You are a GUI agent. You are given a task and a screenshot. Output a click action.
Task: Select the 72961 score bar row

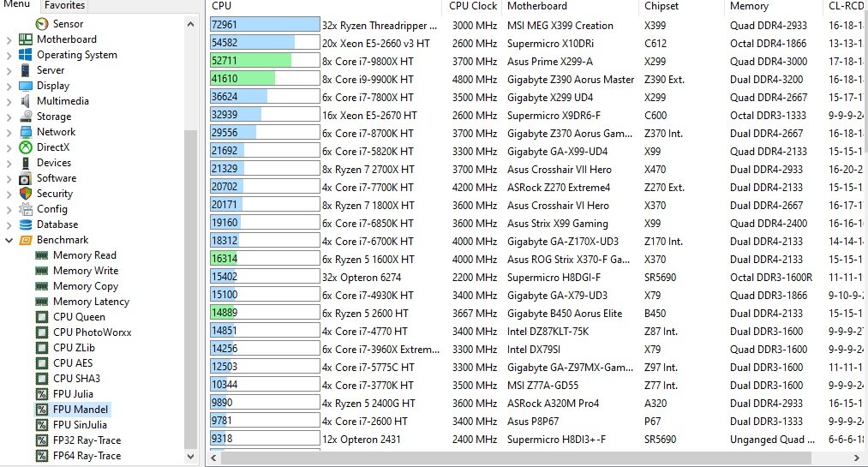click(x=265, y=25)
